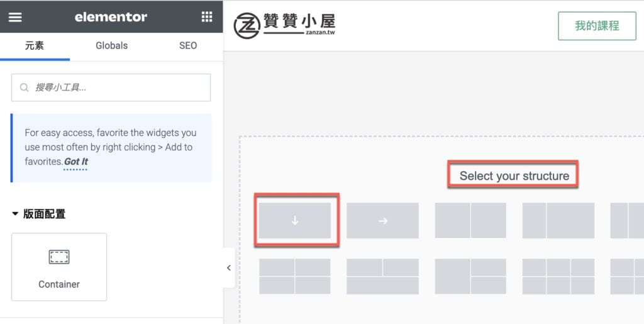Screen dimensions: 644x324
Task: Click the Select your structure heading
Action: tap(514, 176)
